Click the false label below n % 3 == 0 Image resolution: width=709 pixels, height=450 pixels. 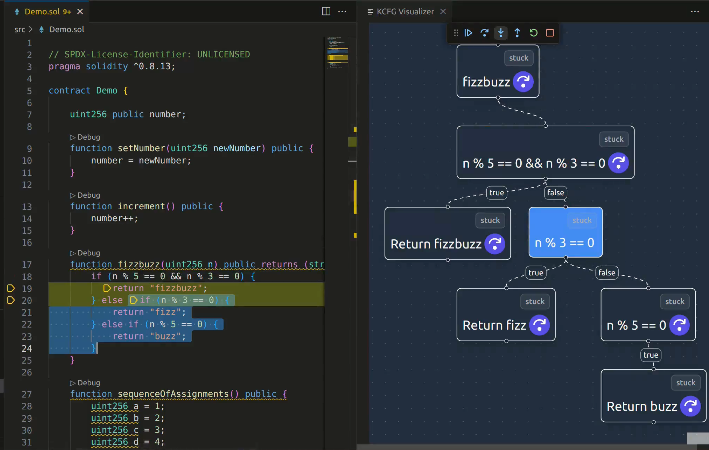point(606,273)
